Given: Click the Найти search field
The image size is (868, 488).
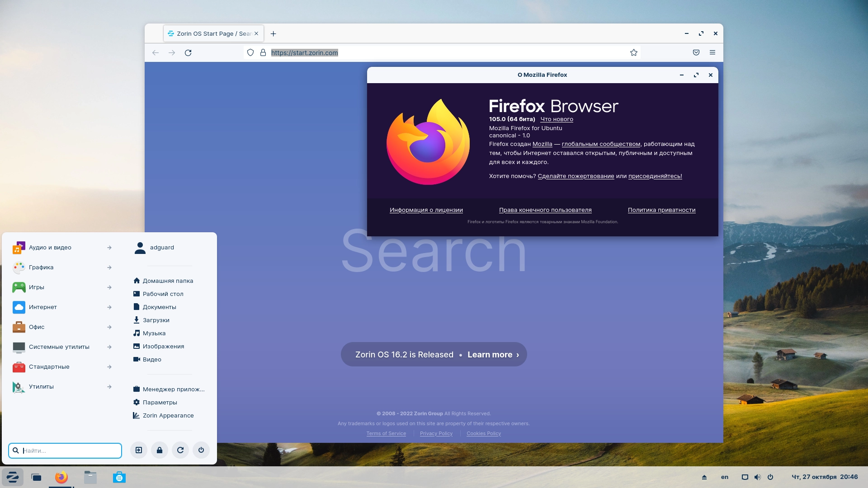Looking at the screenshot, I should coord(65,450).
